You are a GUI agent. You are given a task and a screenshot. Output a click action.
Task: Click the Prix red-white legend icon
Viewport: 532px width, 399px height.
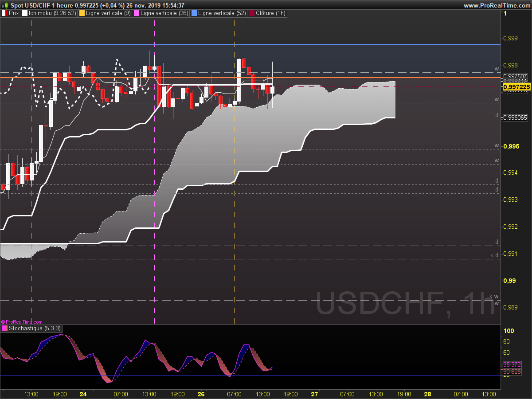coord(5,14)
